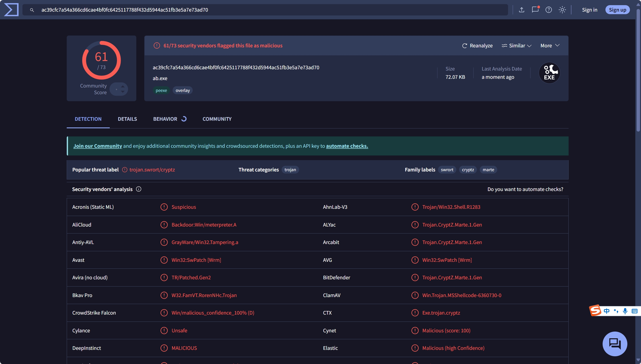
Task: Expand the Similar dropdown
Action: pos(517,46)
